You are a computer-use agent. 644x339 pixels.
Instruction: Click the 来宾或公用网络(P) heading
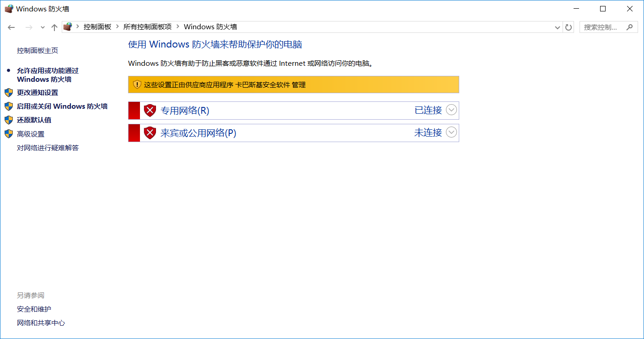coord(199,133)
